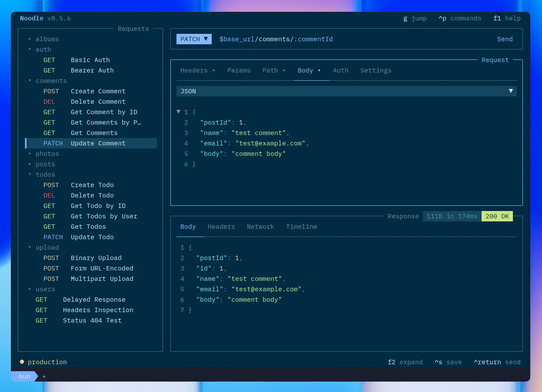Click the 200 OK status badge
Screen dimensions: 542x392
coord(497,216)
